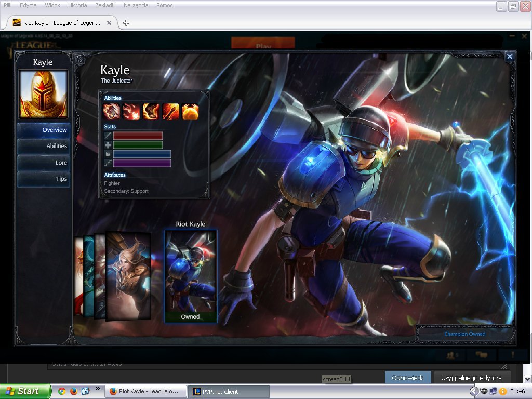
Task: Select Kayle's third ability icon
Action: coord(151,112)
